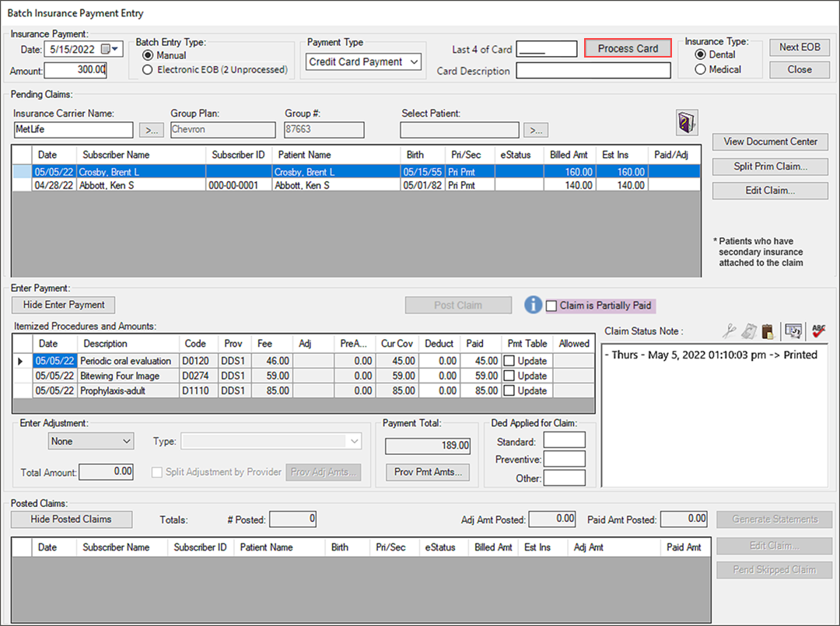Open the date calendar picker icon

click(106, 49)
